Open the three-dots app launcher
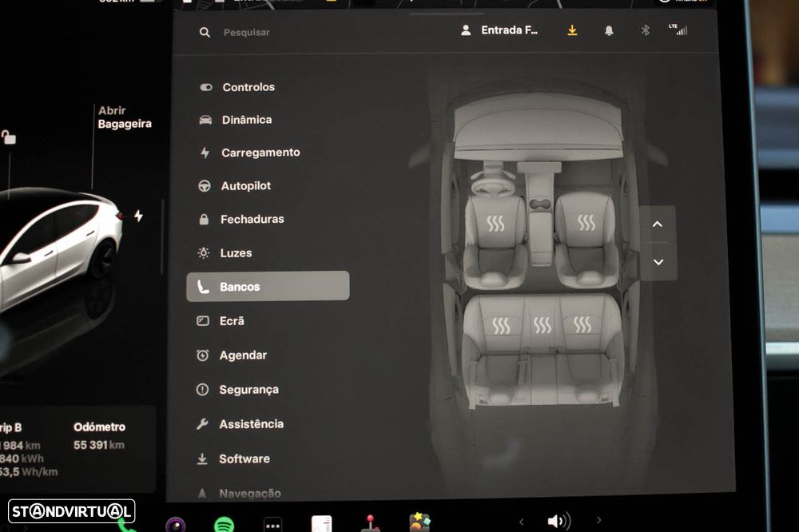 point(272,526)
